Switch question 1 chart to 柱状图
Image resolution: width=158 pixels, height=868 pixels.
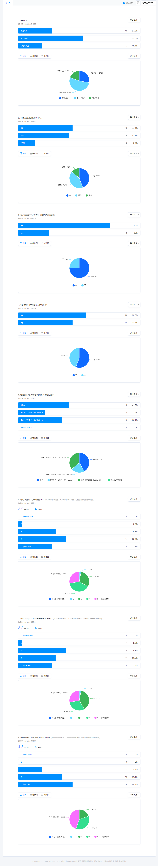(34, 56)
